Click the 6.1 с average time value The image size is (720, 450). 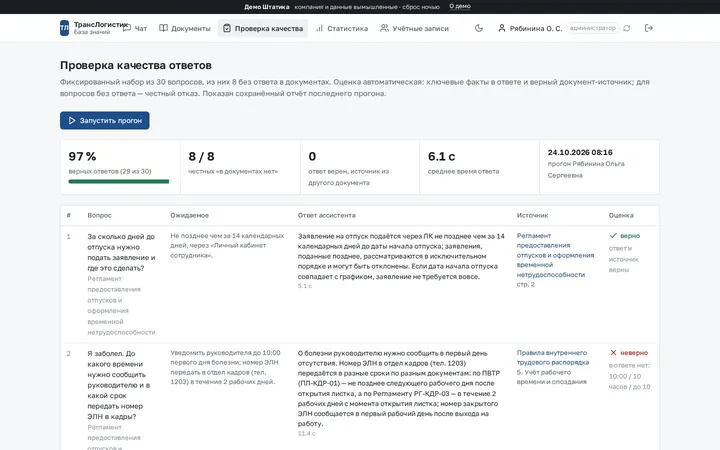(x=441, y=157)
